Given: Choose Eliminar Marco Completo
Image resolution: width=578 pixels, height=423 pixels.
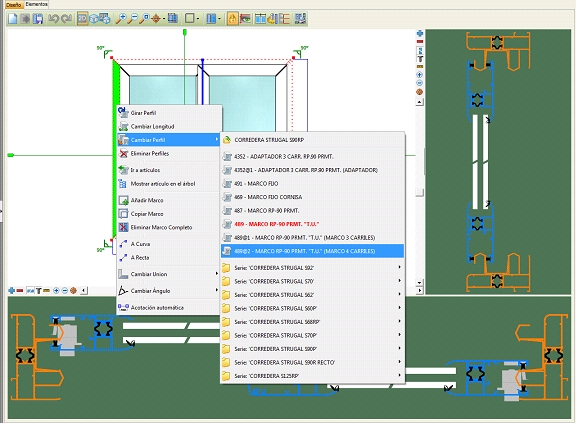Looking at the screenshot, I should coord(170,227).
